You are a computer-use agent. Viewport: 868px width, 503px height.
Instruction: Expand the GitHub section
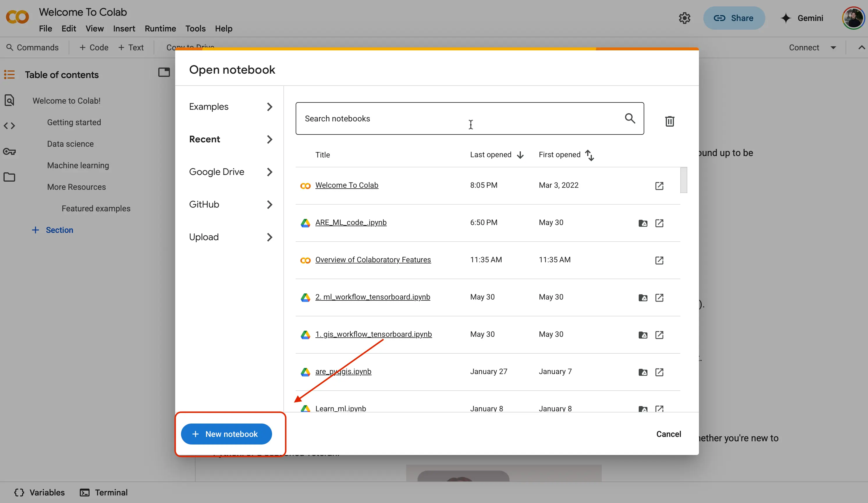click(231, 204)
